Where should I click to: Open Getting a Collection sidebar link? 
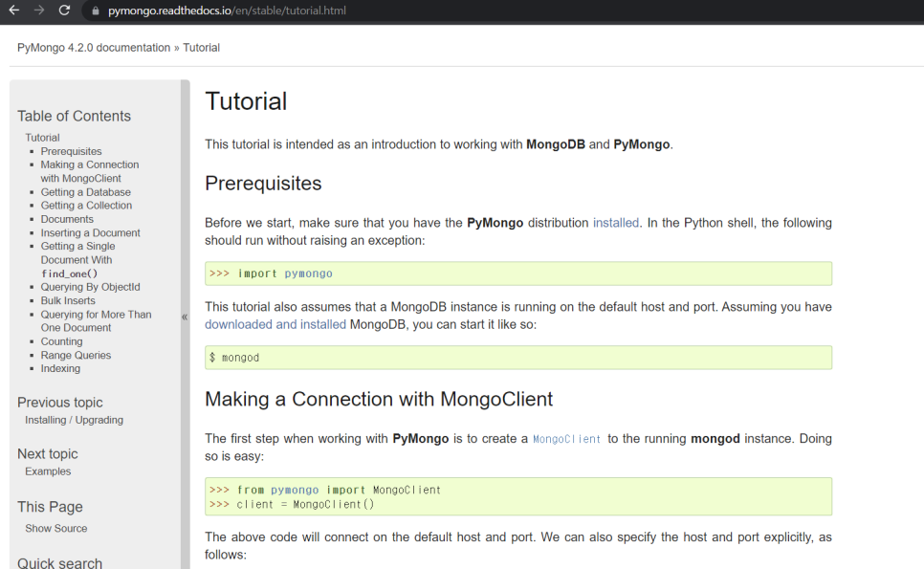pos(86,206)
